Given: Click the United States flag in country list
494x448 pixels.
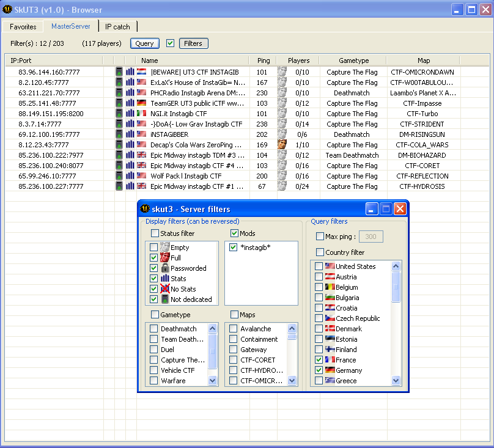Looking at the screenshot, I should click(x=330, y=266).
